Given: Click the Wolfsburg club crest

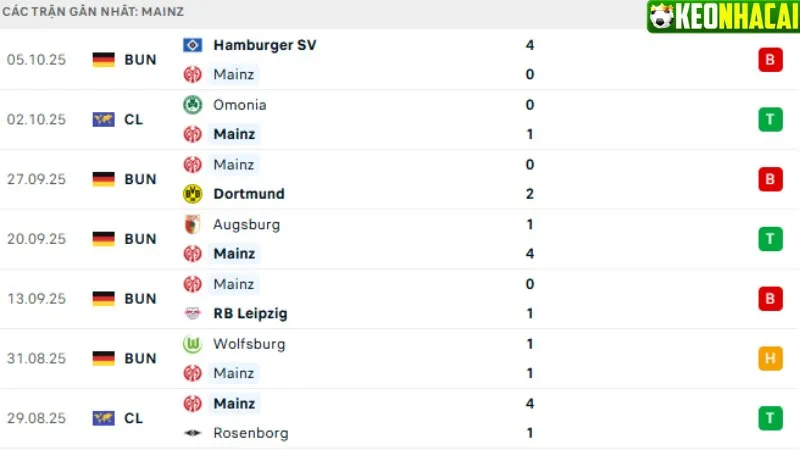Looking at the screenshot, I should pyautogui.click(x=193, y=344).
